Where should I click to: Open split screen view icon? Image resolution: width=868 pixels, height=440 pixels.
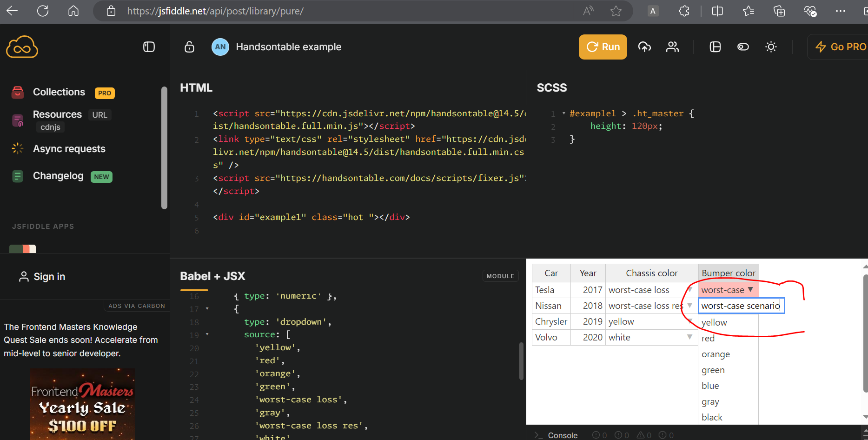pyautogui.click(x=717, y=11)
